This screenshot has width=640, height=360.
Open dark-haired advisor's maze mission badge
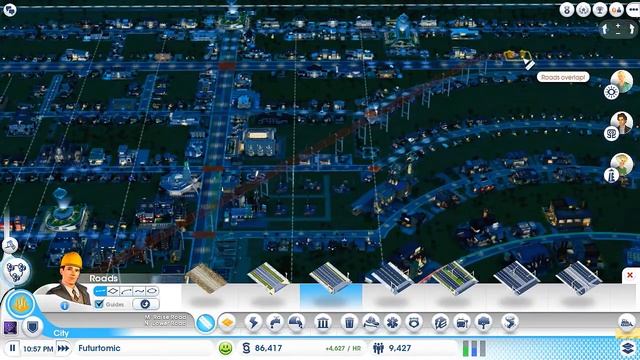click(611, 133)
